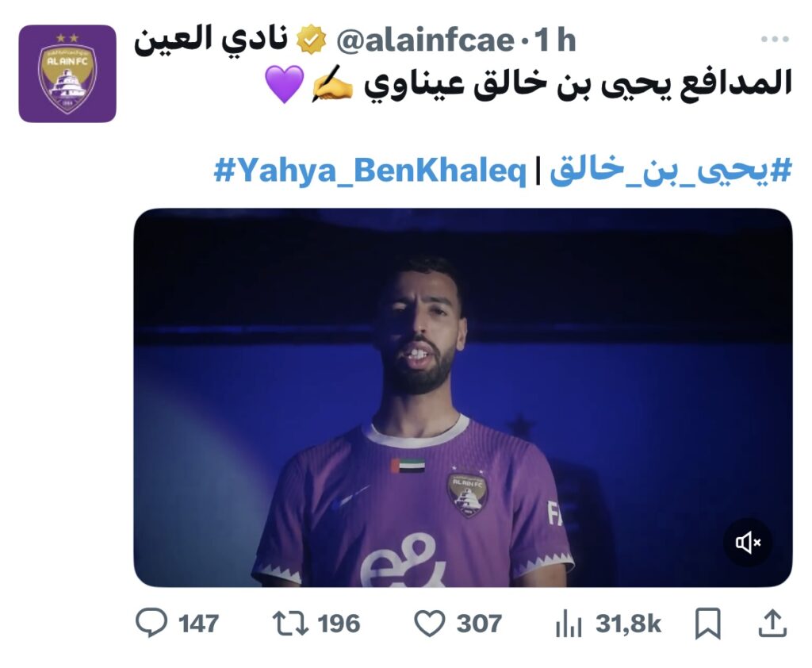Unmute the video with speaker icon
The height and width of the screenshot is (668, 812).
coord(748,543)
